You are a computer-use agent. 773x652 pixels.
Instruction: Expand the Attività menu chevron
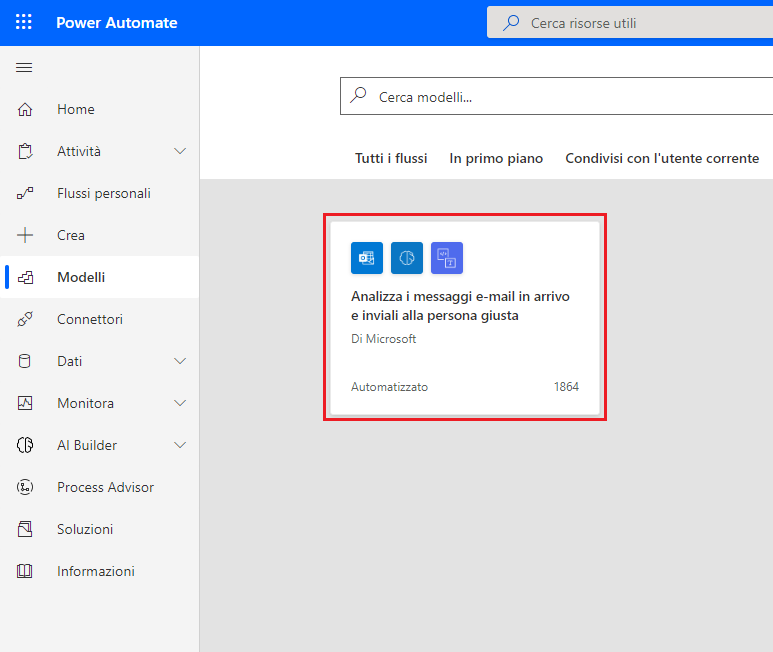click(180, 151)
